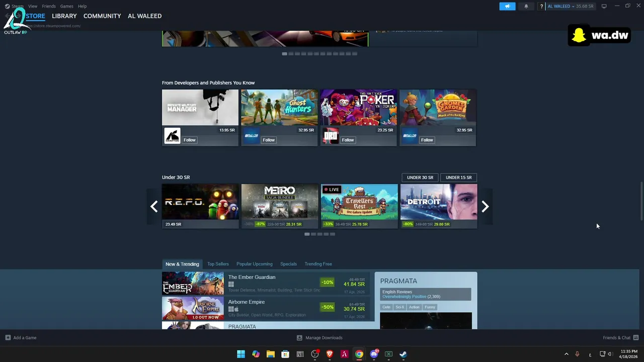Open The Ember Guardian list row
Screen dimensions: 644x362
[x=267, y=284]
